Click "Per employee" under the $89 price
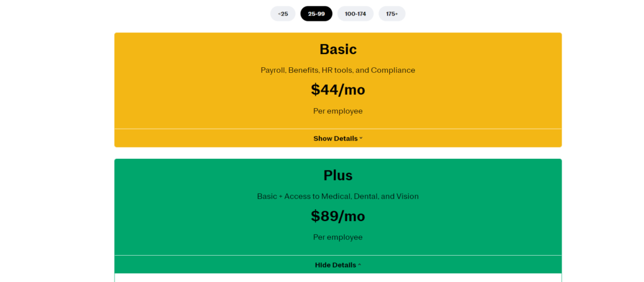 338,237
